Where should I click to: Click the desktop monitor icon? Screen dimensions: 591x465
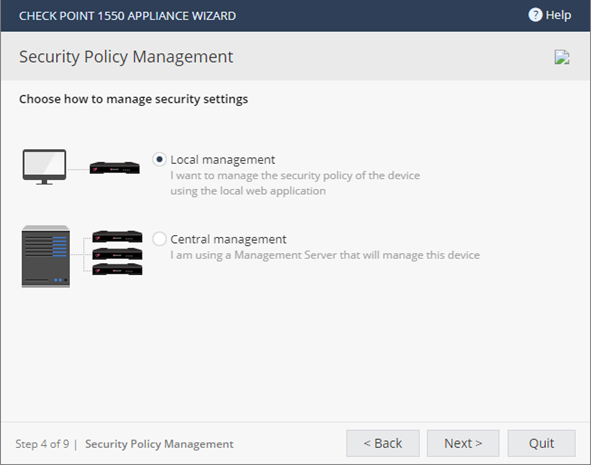coord(44,167)
